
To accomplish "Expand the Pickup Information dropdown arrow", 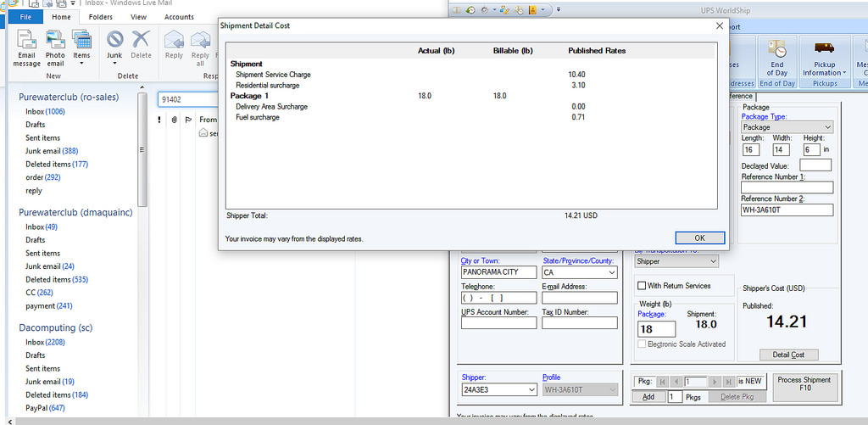I will [x=845, y=73].
